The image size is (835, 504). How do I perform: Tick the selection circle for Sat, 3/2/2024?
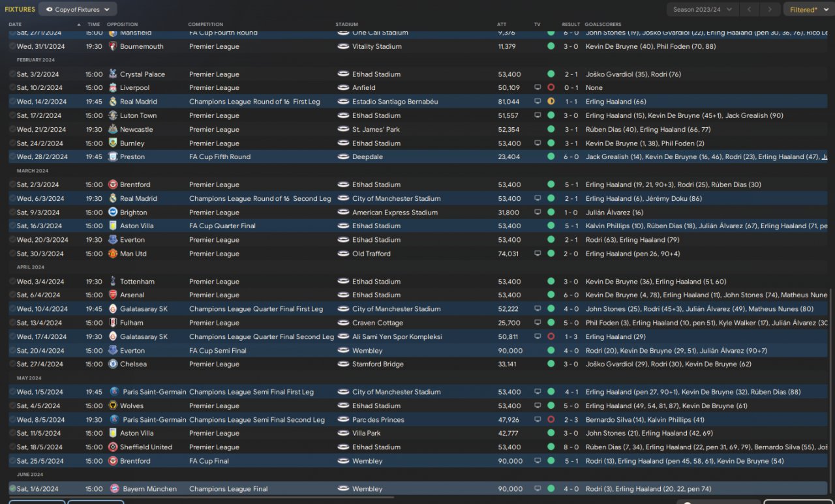[x=12, y=74]
